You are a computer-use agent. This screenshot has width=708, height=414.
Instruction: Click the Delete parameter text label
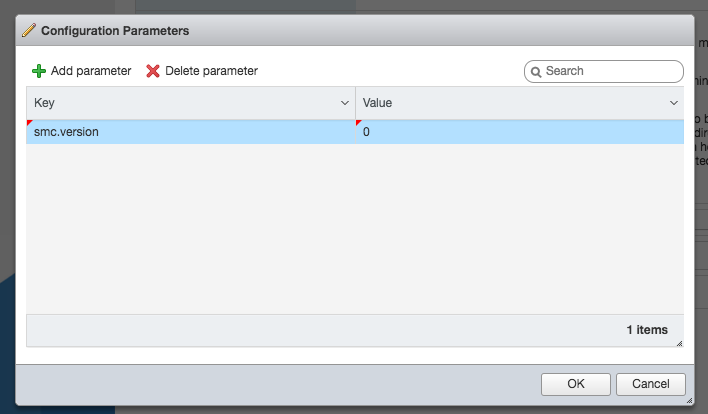click(211, 71)
